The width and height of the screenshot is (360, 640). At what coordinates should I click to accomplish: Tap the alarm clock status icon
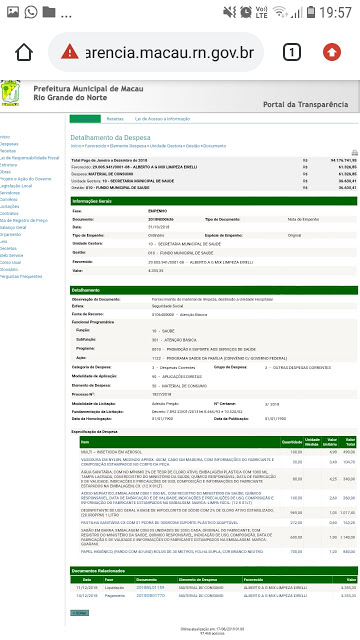click(246, 12)
